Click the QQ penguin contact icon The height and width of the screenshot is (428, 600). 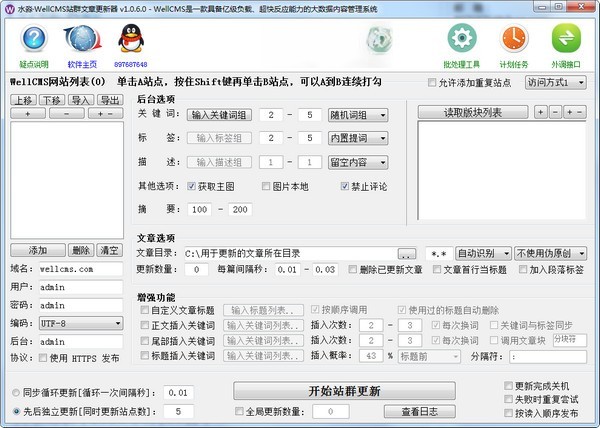pyautogui.click(x=130, y=38)
